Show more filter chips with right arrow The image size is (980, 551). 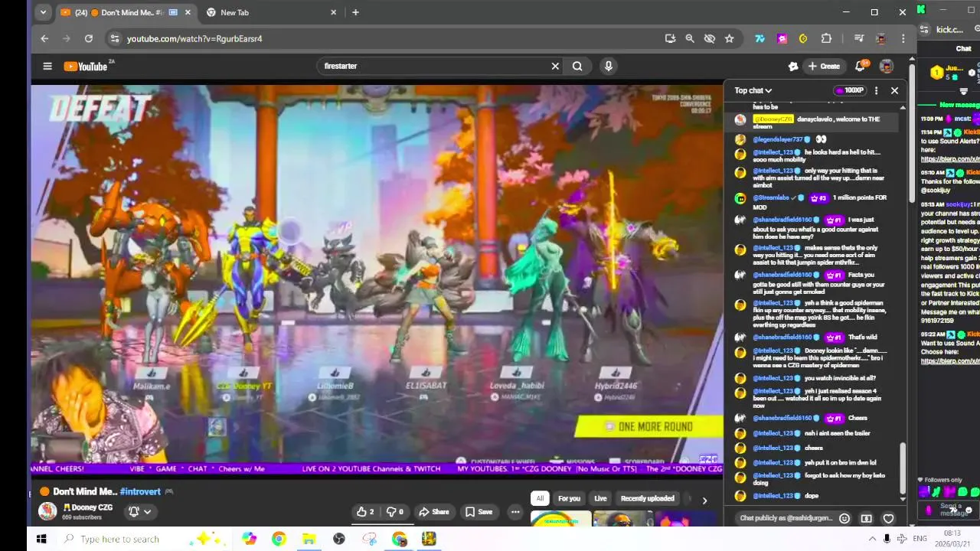704,500
